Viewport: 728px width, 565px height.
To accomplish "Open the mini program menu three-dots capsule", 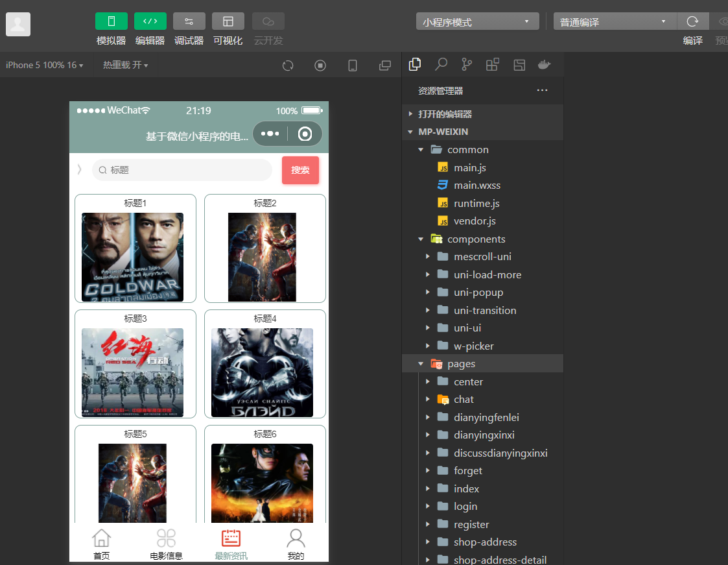I will coord(270,134).
